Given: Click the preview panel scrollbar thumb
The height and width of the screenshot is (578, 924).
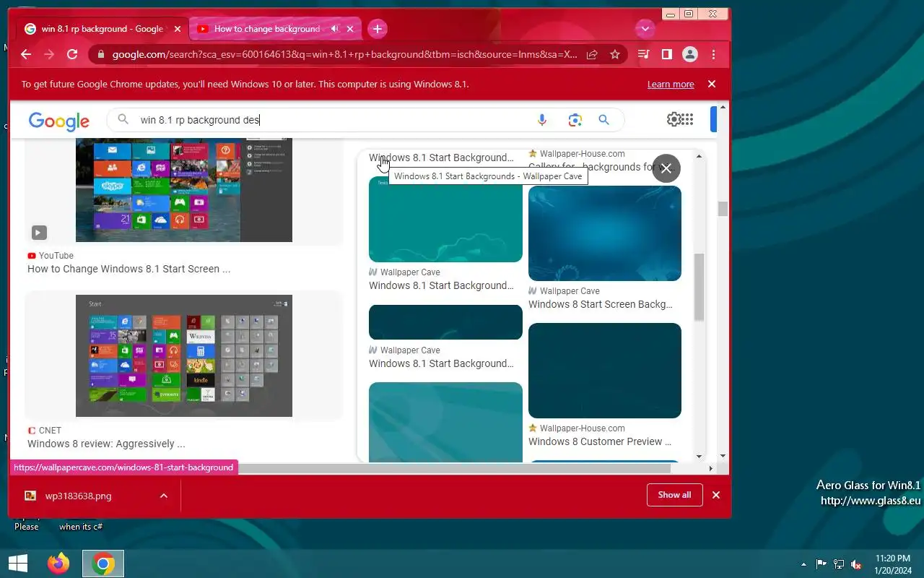Looking at the screenshot, I should 699,287.
